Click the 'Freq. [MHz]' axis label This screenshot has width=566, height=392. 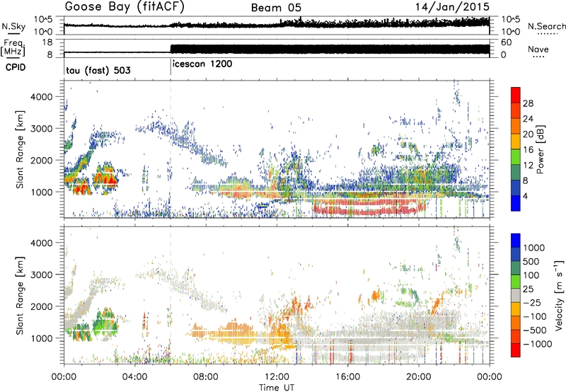[13, 47]
